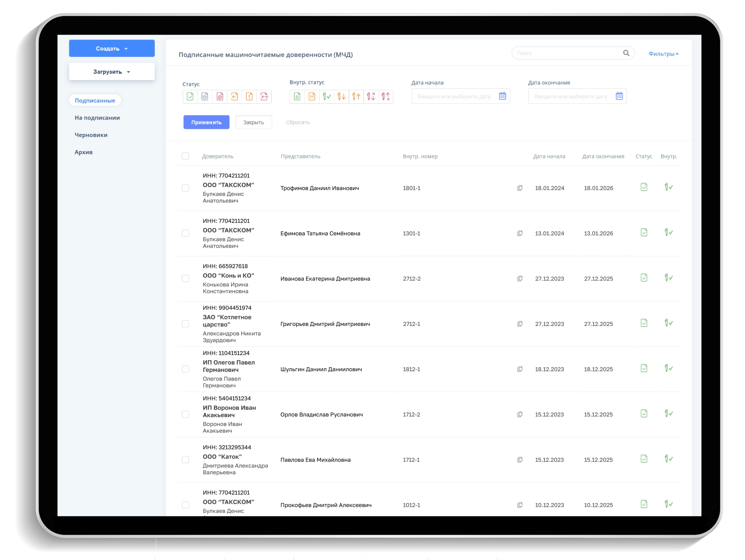Check the Прокофьев Дмитрий Алексеевич row checkbox
This screenshot has height=560, width=745.
click(x=185, y=505)
